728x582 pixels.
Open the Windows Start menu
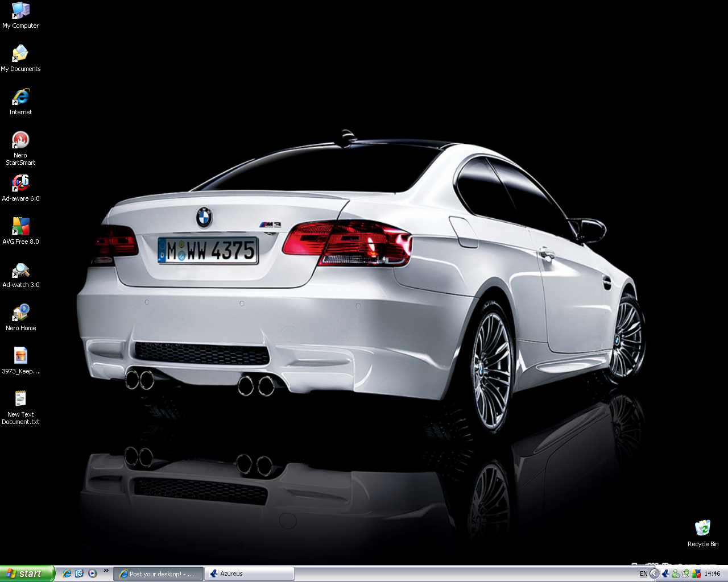point(27,573)
